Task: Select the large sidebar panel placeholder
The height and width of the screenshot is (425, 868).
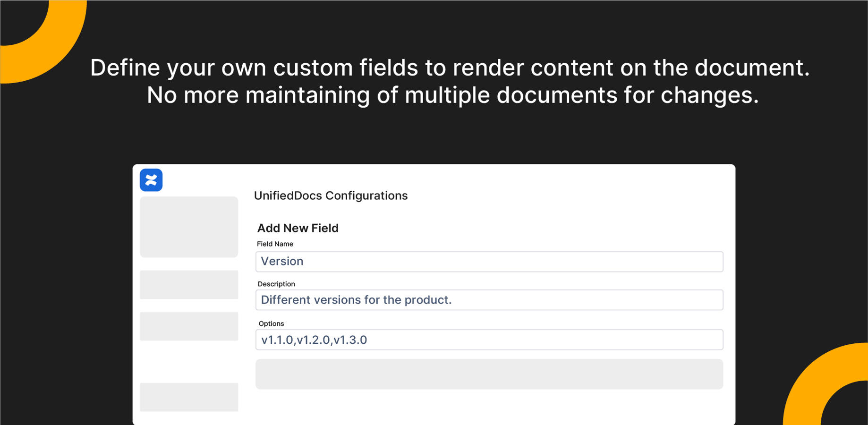Action: pyautogui.click(x=188, y=227)
